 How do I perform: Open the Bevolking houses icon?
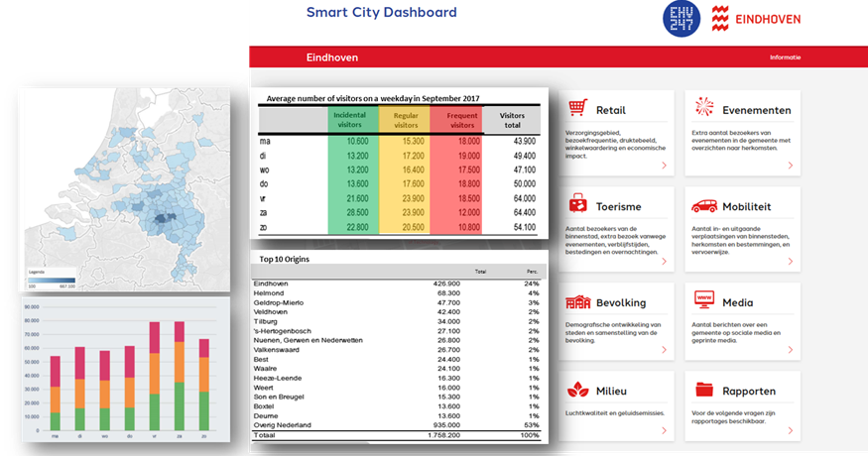(576, 300)
